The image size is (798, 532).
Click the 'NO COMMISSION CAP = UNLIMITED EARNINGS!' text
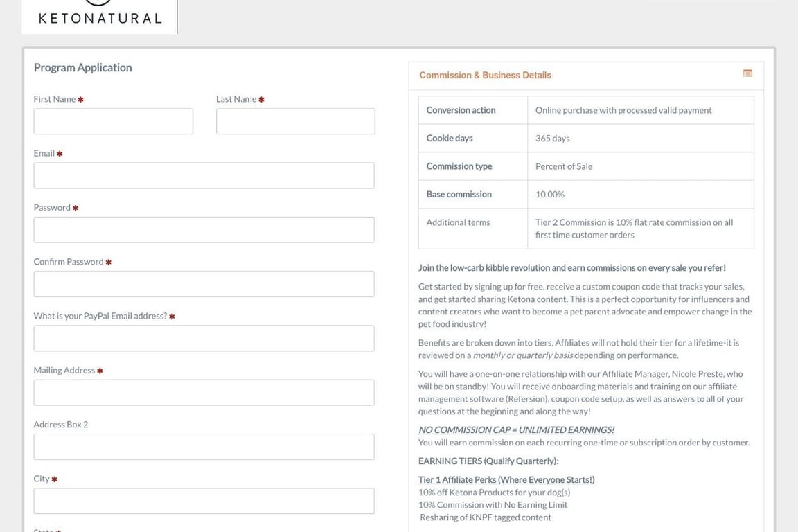pos(516,429)
